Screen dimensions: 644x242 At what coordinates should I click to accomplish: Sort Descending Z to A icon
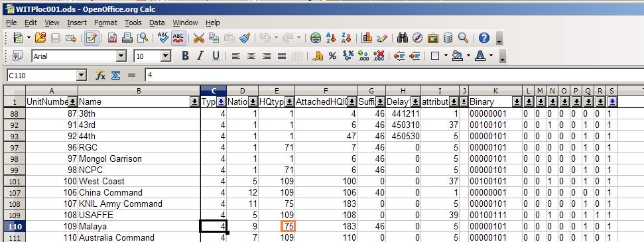[346, 38]
